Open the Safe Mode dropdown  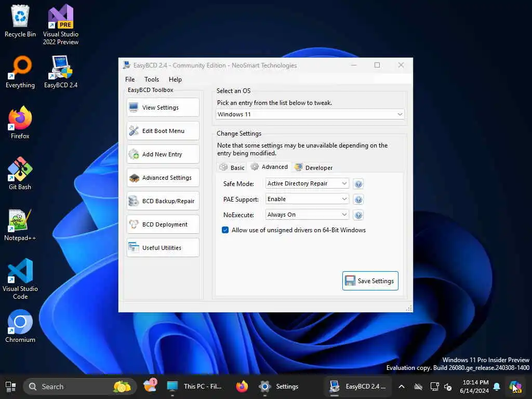point(307,183)
